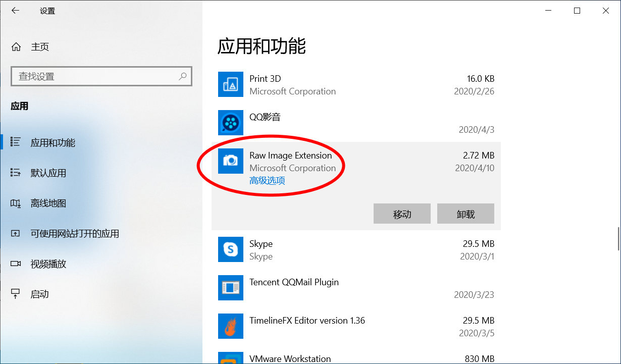Click the 2020/3/23 install date

(x=474, y=295)
